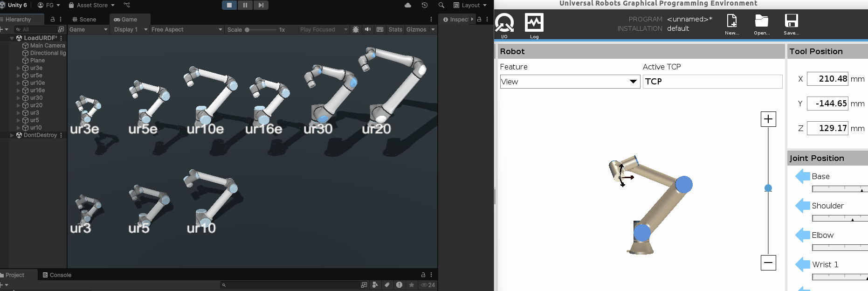Image resolution: width=868 pixels, height=291 pixels.
Task: Open the FG account dropdown
Action: pyautogui.click(x=48, y=5)
